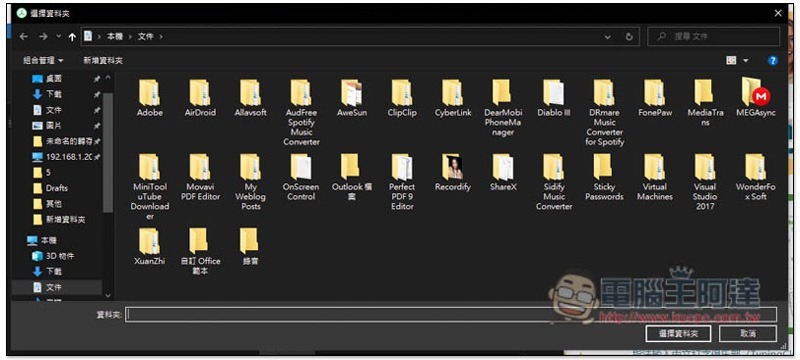The height and width of the screenshot is (360, 800).
Task: Select Virtual Machines folder
Action: pyautogui.click(x=655, y=177)
